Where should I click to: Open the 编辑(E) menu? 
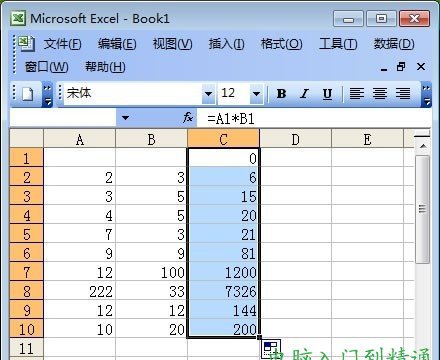117,44
